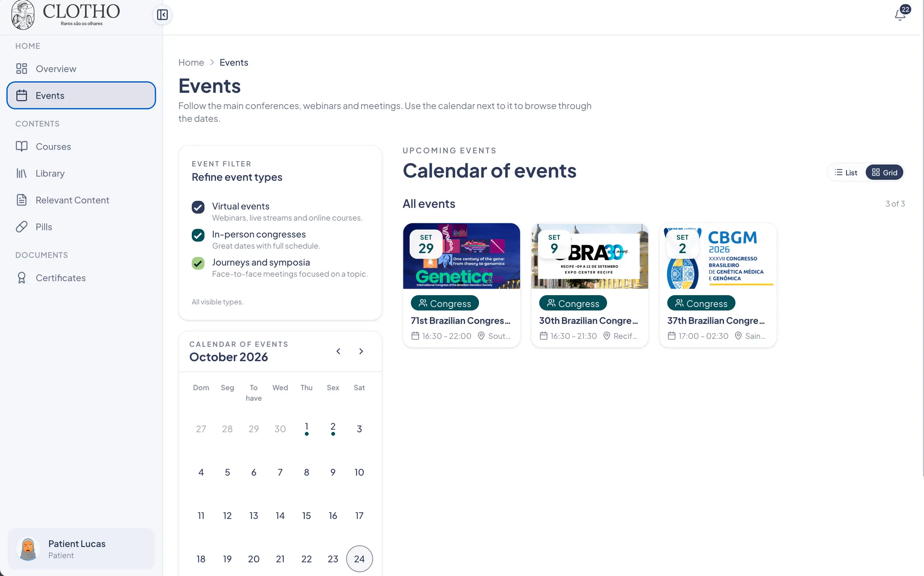Open the BRA30 Recife banner image
924x576 pixels.
click(x=589, y=256)
